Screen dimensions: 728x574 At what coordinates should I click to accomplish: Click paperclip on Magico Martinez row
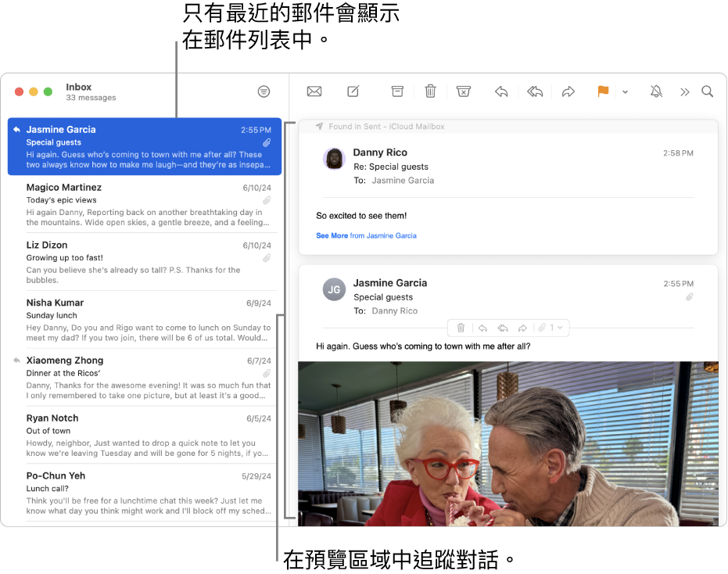point(267,200)
